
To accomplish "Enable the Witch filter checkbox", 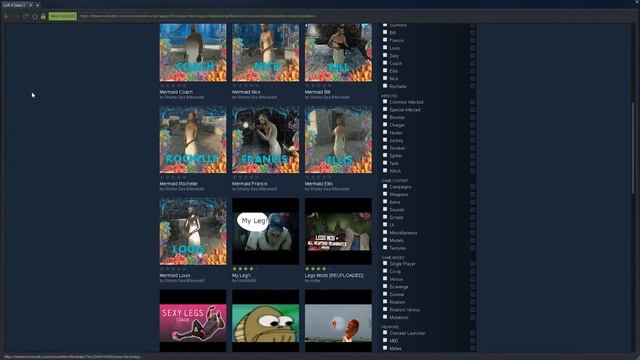I will pyautogui.click(x=385, y=171).
